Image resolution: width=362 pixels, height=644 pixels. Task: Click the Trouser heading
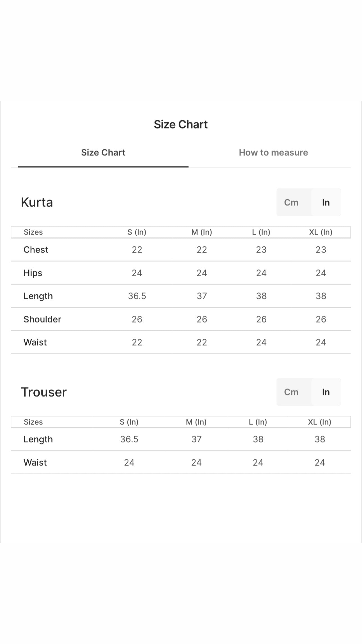point(44,392)
